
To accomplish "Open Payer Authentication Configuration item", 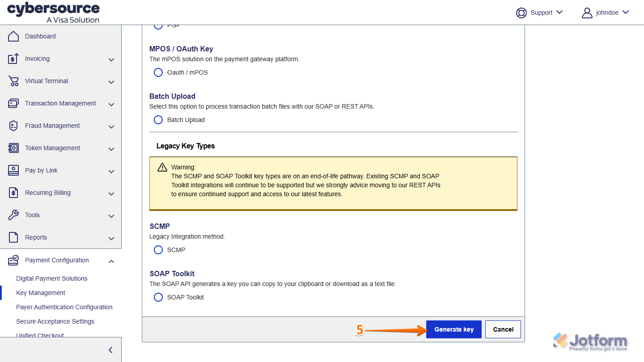I will 64,307.
